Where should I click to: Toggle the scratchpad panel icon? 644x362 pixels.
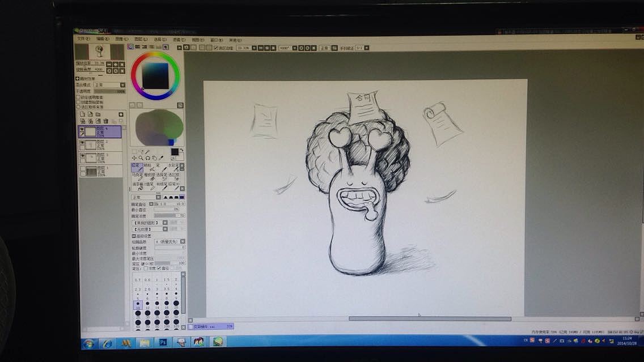166,47
